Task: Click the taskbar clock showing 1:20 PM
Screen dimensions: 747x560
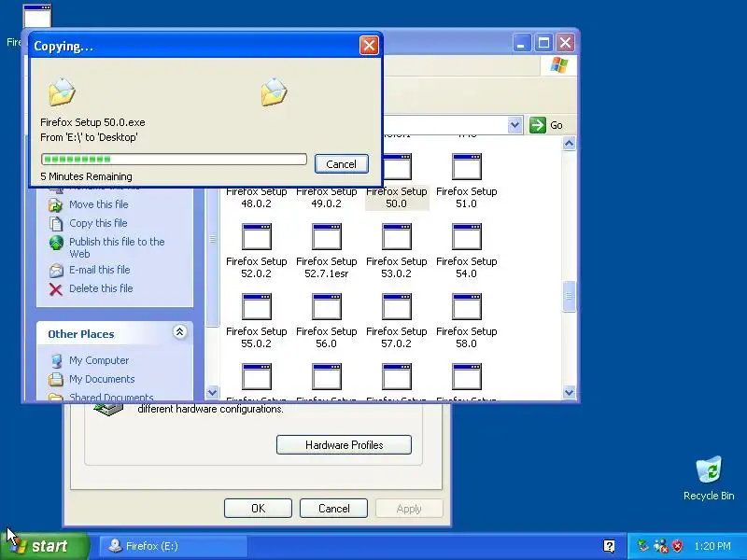Action: click(x=712, y=546)
